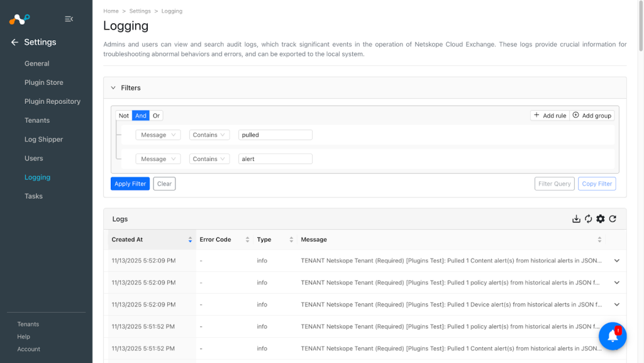Image resolution: width=644 pixels, height=363 pixels.
Task: Select the Pulled 1 Device alert(s) message
Action: point(451,304)
